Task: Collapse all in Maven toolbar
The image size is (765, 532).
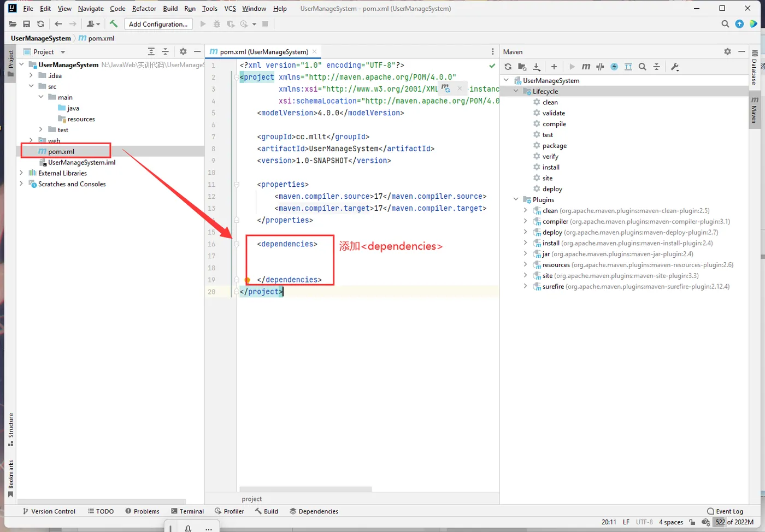Action: [657, 67]
